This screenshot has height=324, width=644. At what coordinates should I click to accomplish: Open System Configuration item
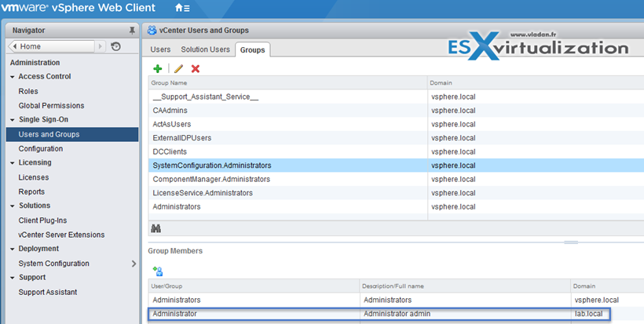[54, 264]
